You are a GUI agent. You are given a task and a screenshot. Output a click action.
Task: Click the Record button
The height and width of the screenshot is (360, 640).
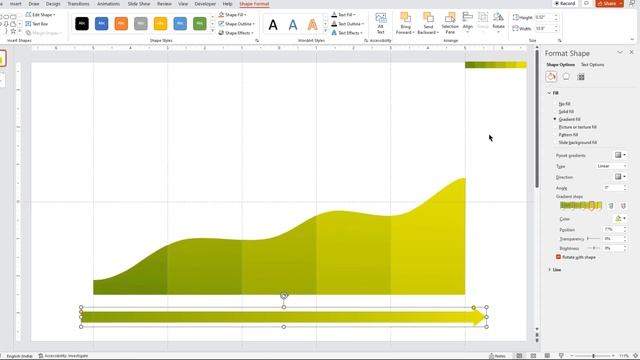click(x=565, y=3)
